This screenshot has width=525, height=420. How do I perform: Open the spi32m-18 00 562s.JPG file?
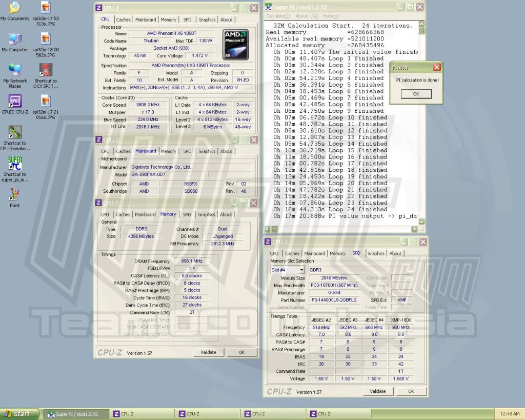pyautogui.click(x=46, y=39)
